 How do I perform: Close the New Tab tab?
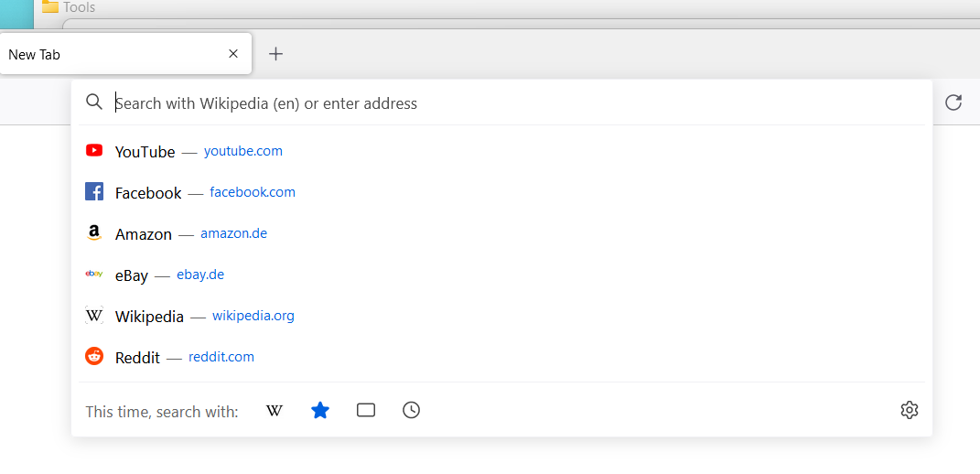(233, 54)
